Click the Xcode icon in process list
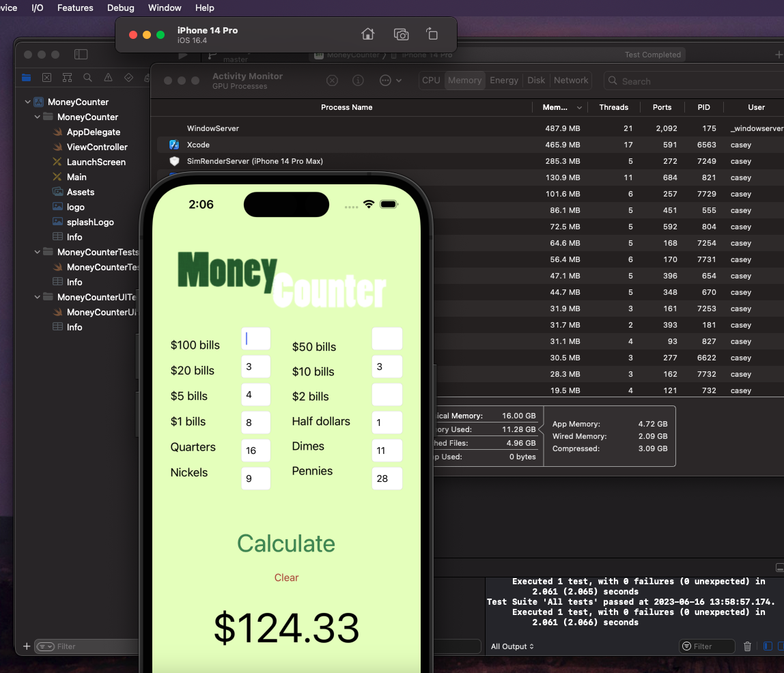The width and height of the screenshot is (784, 673). (x=174, y=145)
